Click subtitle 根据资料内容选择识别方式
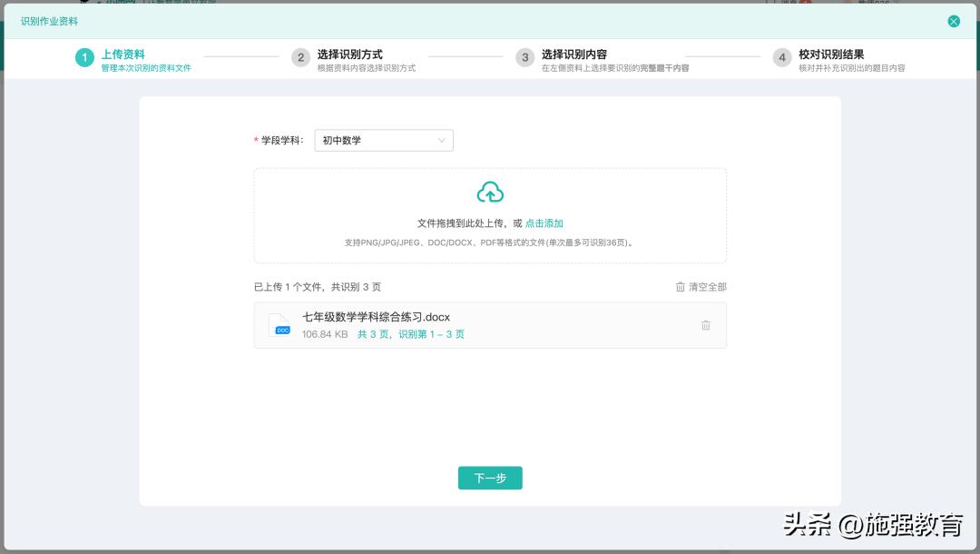Screen dimensions: 980x554 tap(367, 68)
